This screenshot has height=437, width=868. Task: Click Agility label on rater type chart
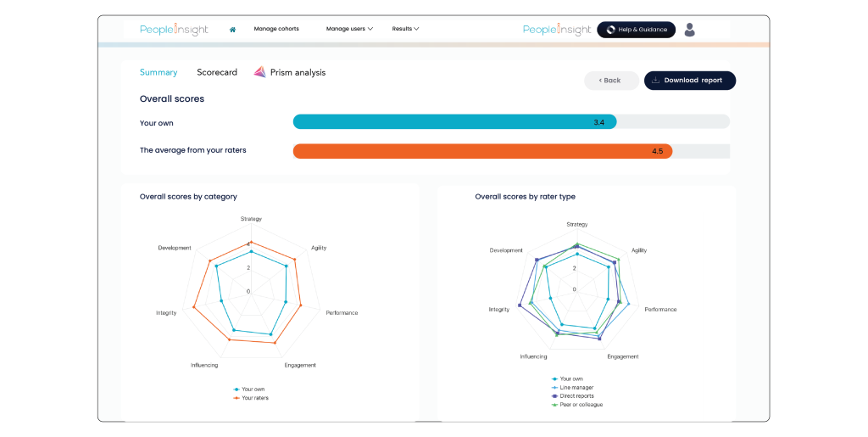639,250
